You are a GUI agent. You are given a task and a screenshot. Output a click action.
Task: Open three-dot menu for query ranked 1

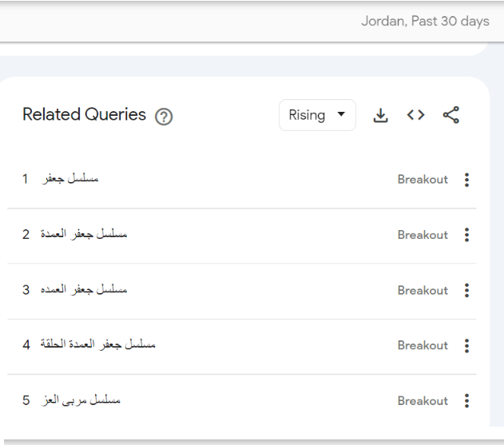[466, 181]
